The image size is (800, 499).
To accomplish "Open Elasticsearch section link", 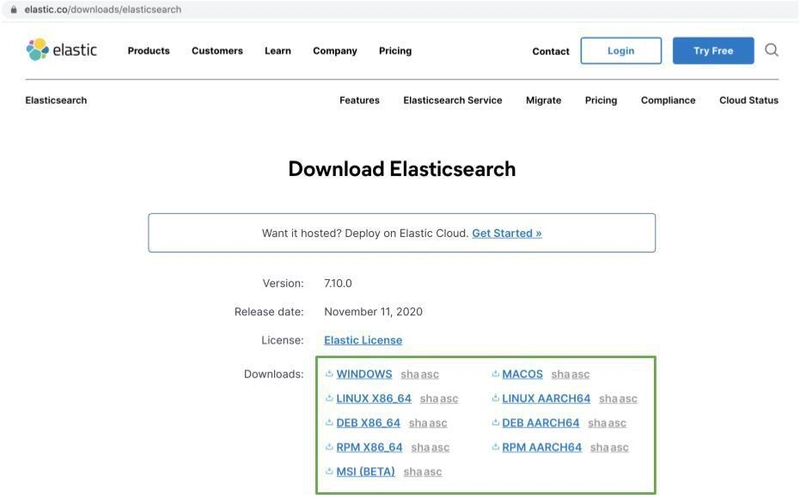I will 56,100.
